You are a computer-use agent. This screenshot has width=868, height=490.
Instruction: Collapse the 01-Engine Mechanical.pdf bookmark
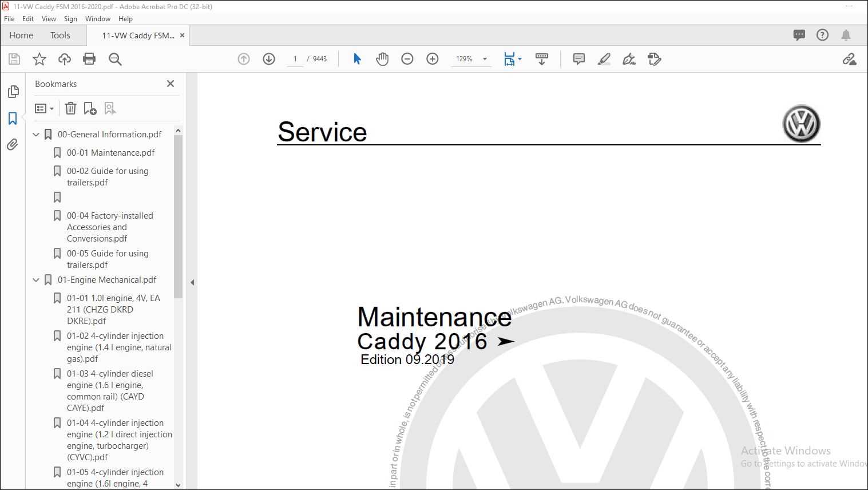(x=37, y=280)
